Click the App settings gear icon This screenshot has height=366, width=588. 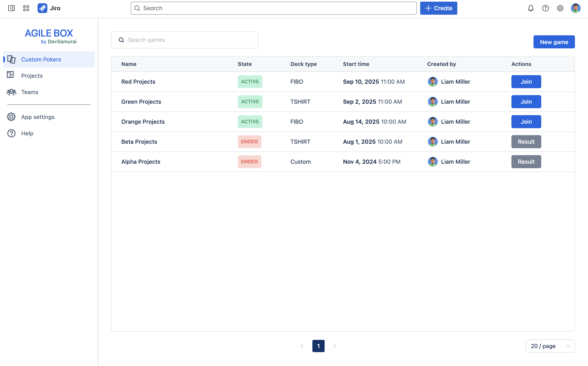[x=11, y=117]
